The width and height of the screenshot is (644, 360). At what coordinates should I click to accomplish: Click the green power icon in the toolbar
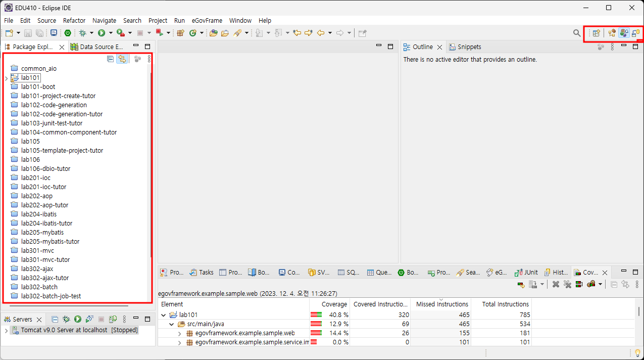coord(68,33)
